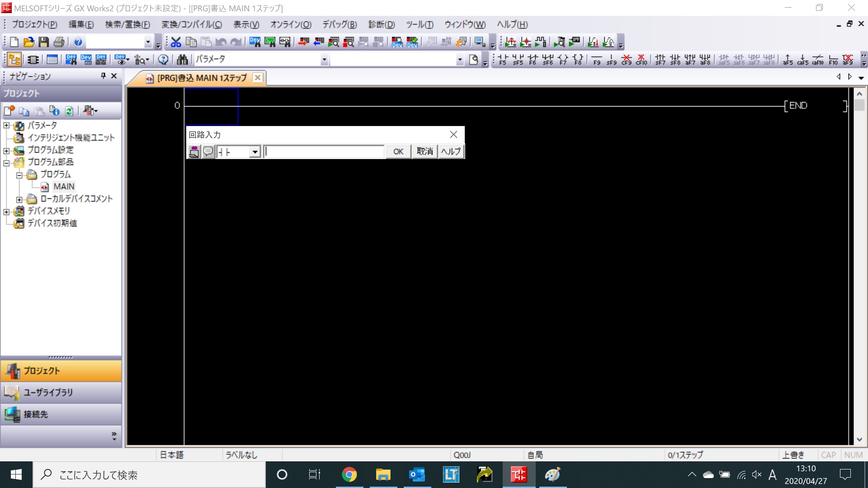Click the ladder editor vertical scrollbar down arrow
Image resolution: width=868 pixels, height=488 pixels.
coord(859,440)
